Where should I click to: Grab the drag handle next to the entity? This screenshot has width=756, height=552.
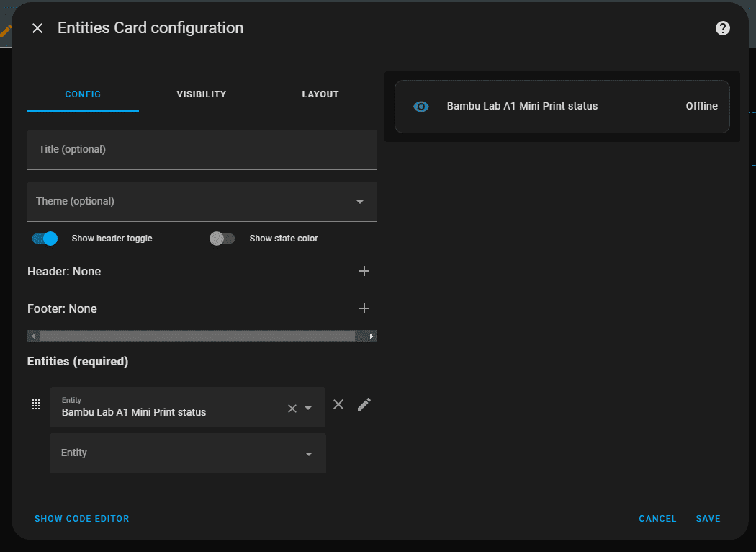[36, 404]
